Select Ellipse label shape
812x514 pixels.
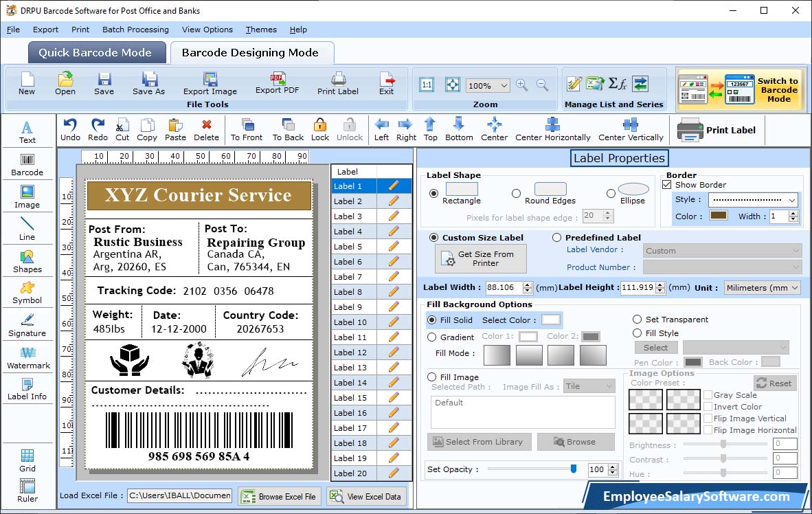click(x=611, y=193)
